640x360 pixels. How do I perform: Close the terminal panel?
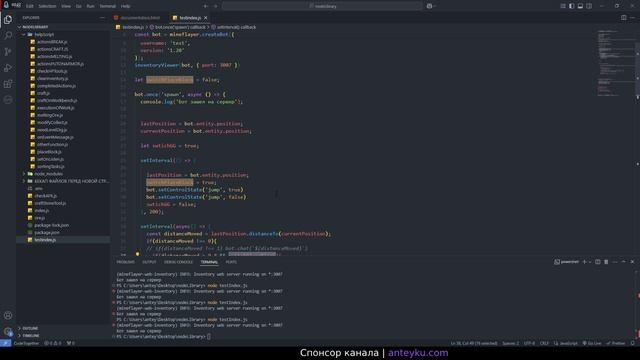pos(632,262)
